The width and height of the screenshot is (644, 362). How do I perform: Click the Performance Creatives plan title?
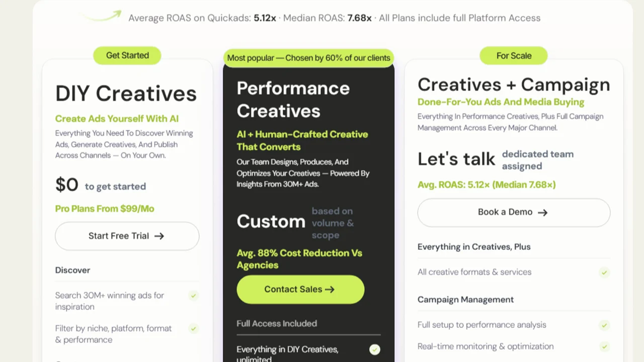pyautogui.click(x=293, y=100)
